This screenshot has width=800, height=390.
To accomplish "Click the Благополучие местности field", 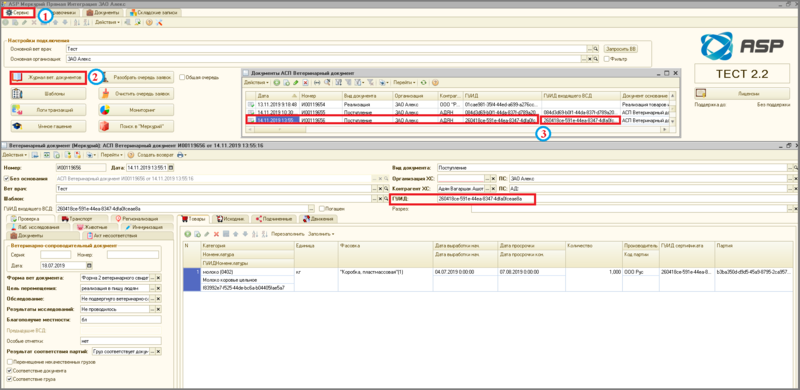I will point(120,320).
